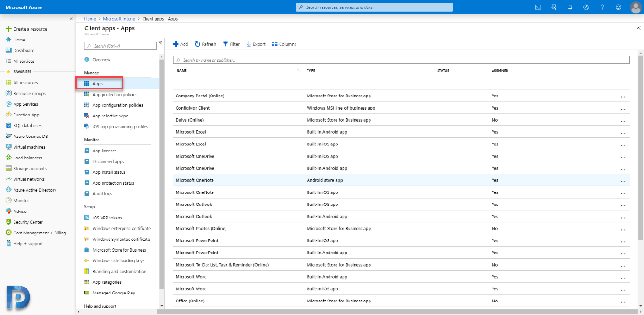Click the Overview info icon

(x=87, y=59)
